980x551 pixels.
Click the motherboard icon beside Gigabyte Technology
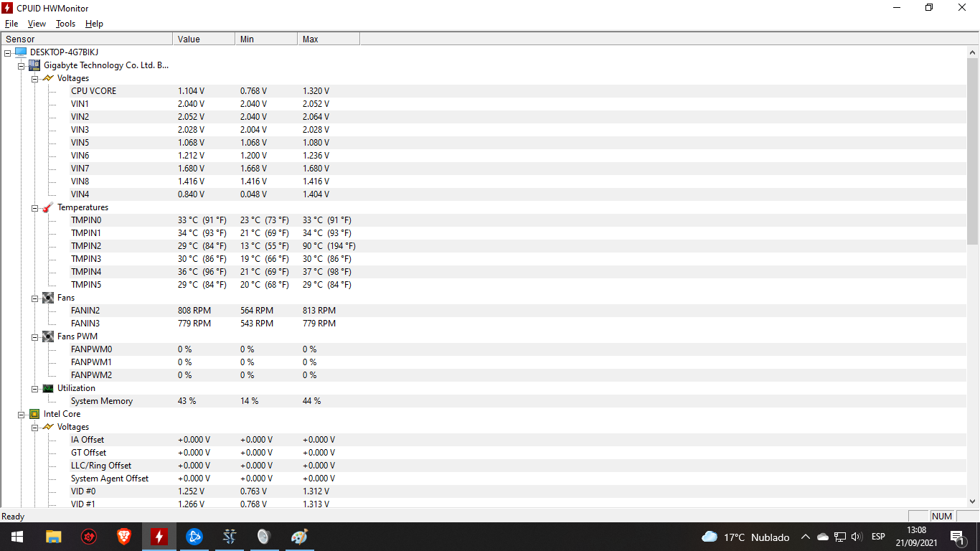point(34,65)
